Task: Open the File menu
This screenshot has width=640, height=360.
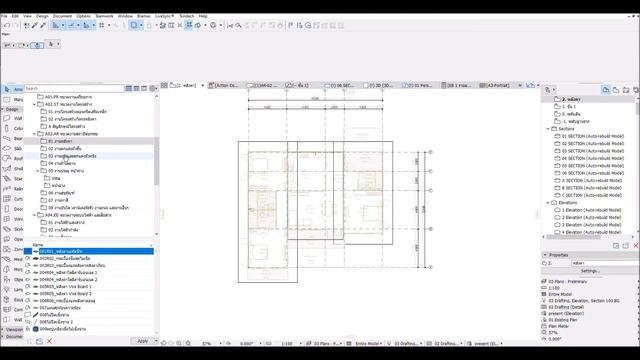Action: 4,16
